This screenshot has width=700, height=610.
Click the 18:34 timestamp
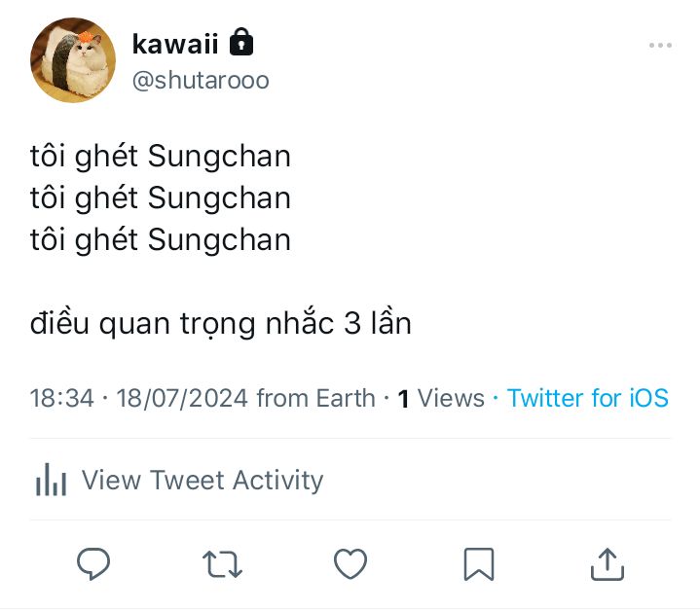click(61, 398)
